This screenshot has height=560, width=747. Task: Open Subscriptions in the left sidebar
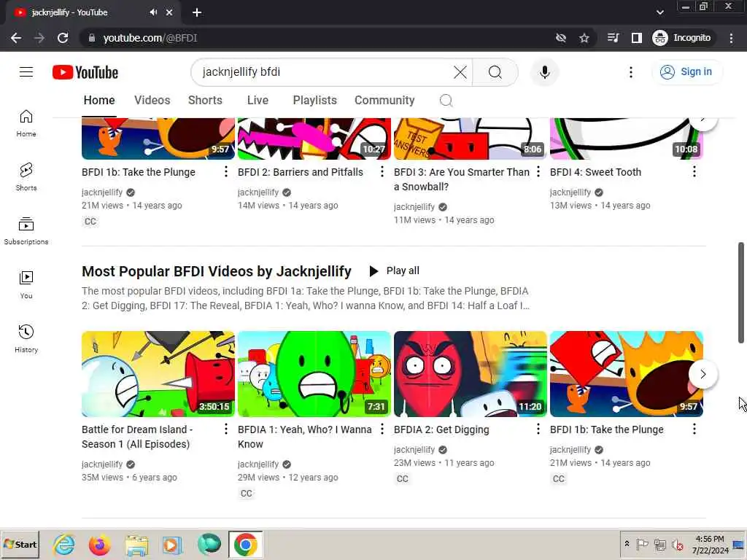pyautogui.click(x=26, y=231)
